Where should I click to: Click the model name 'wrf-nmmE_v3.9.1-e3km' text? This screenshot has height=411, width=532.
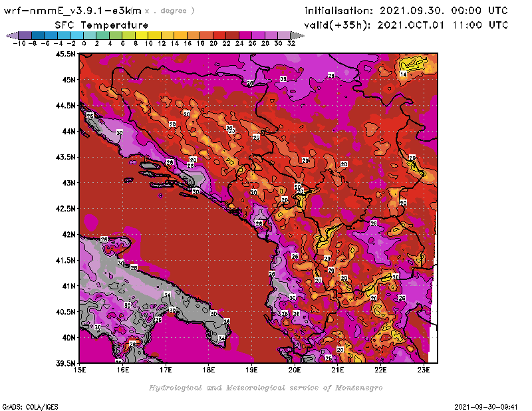pos(72,11)
